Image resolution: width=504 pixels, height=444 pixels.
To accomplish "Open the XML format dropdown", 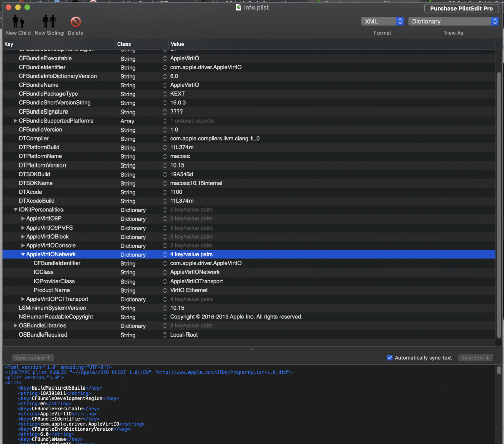I will [382, 21].
